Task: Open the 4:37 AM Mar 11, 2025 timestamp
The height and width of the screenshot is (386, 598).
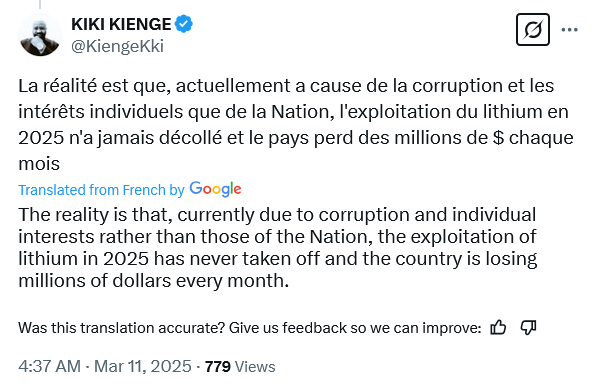Action: pyautogui.click(x=104, y=366)
